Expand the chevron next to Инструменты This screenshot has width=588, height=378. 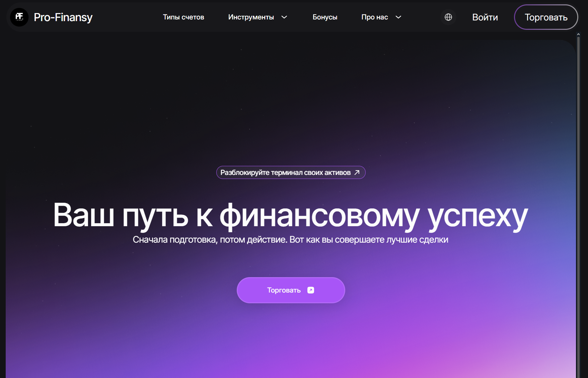(284, 17)
